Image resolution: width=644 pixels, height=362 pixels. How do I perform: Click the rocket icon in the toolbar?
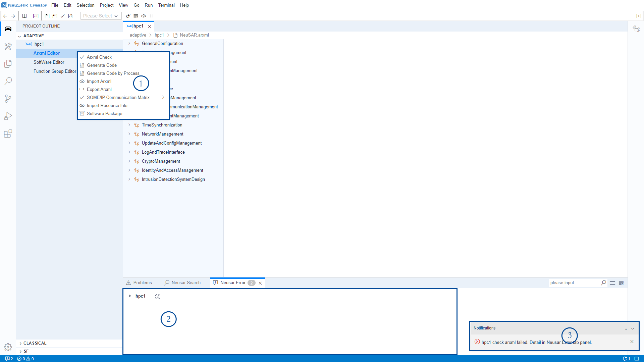pos(128,16)
